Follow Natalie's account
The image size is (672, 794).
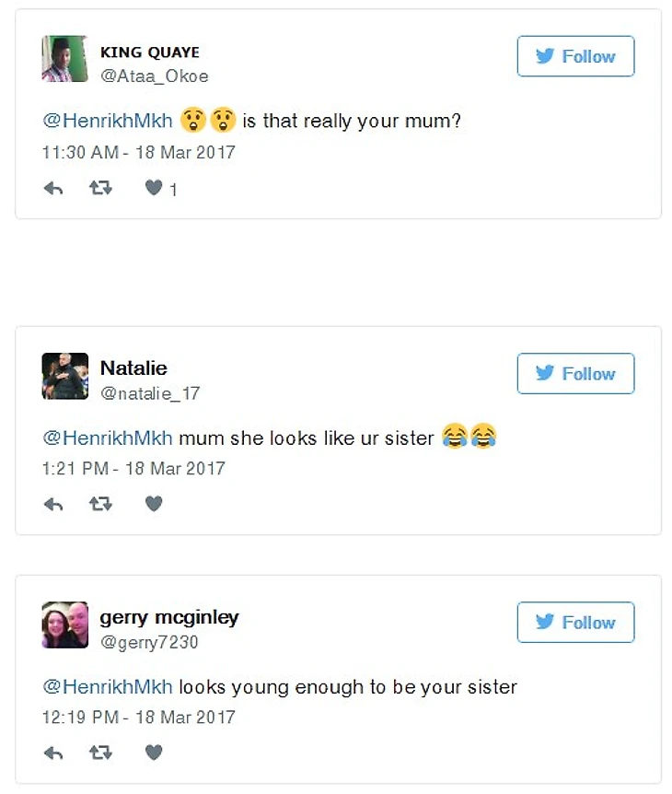click(575, 373)
